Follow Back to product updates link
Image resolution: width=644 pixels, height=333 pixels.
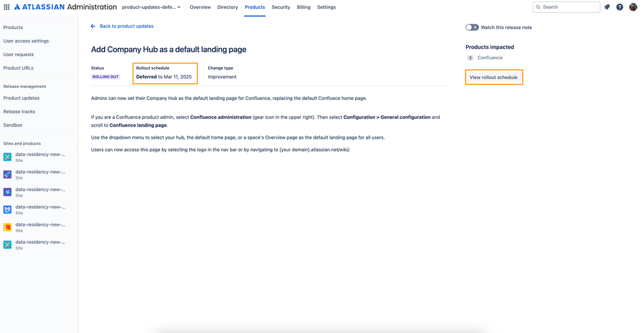pyautogui.click(x=126, y=26)
